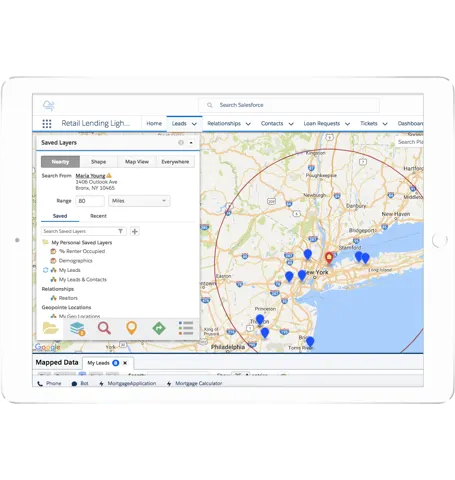Click the warning icon next to Maria Young

click(x=109, y=175)
